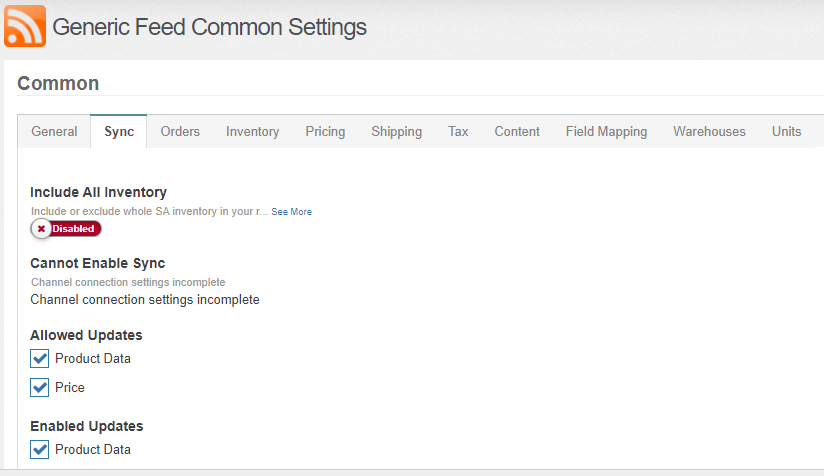The width and height of the screenshot is (824, 476).
Task: Uncheck Product Data under Allowed Updates
Action: coord(39,358)
